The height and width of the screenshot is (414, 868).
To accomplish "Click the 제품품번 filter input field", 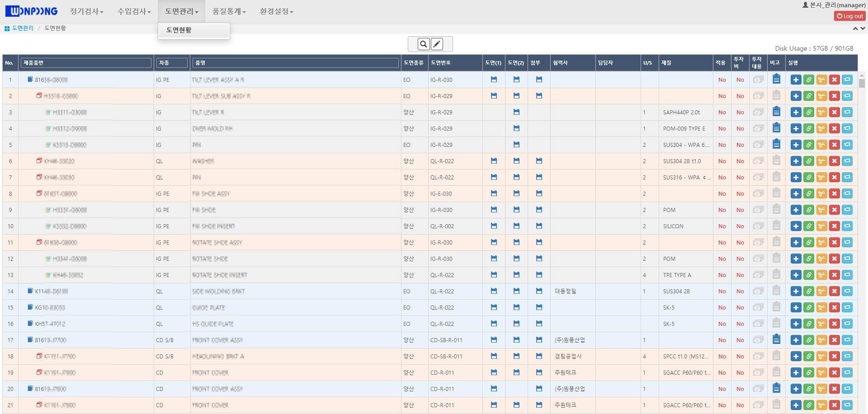I will [x=86, y=63].
